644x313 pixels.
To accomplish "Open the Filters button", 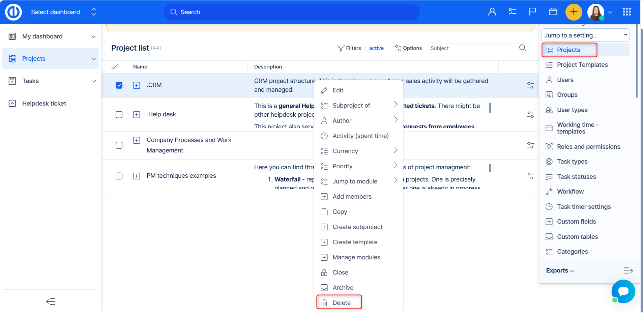I will (x=349, y=48).
